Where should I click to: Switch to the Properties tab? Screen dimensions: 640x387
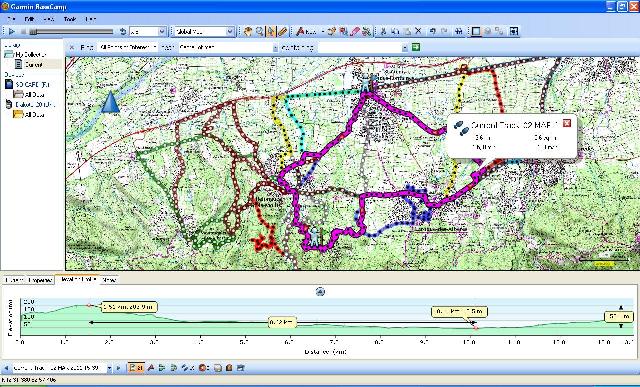pos(40,280)
